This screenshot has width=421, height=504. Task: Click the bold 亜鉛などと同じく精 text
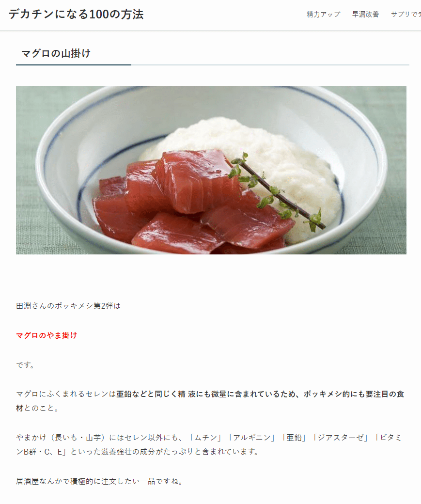pos(151,394)
